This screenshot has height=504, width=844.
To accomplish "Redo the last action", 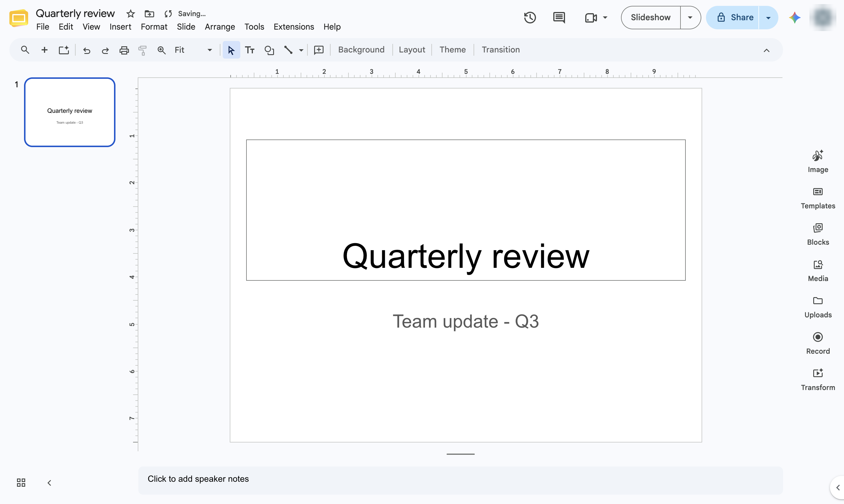I will [x=105, y=50].
